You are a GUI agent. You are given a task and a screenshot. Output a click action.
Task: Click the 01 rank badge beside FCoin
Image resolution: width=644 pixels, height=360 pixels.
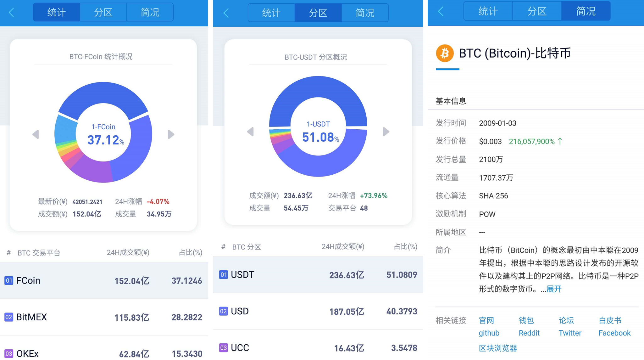(9, 280)
